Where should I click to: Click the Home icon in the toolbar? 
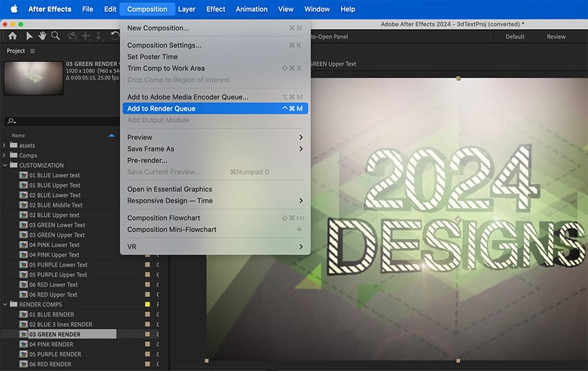tap(12, 36)
